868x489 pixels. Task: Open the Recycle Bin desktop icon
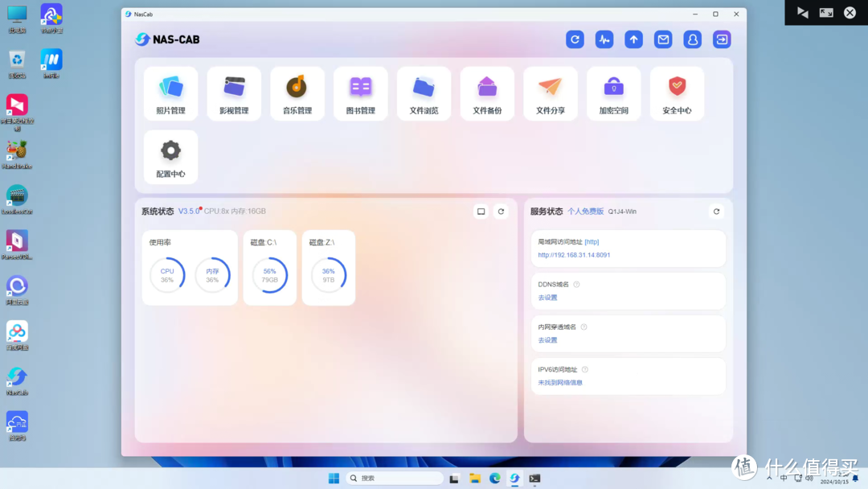(17, 64)
